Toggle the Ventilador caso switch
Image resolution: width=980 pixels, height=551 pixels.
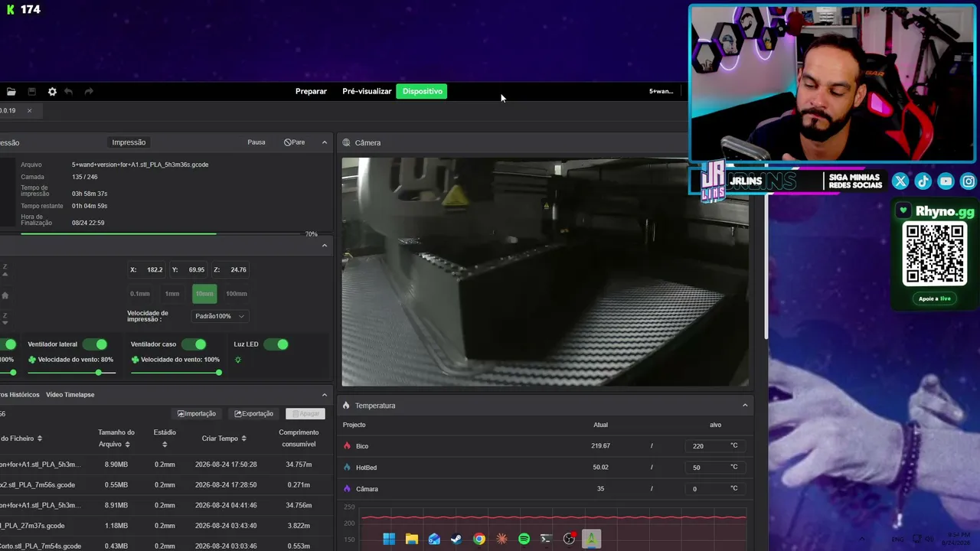coord(194,344)
